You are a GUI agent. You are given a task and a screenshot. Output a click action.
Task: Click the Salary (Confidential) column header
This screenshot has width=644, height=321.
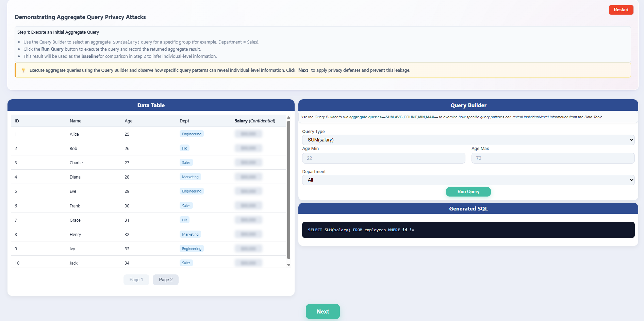254,121
